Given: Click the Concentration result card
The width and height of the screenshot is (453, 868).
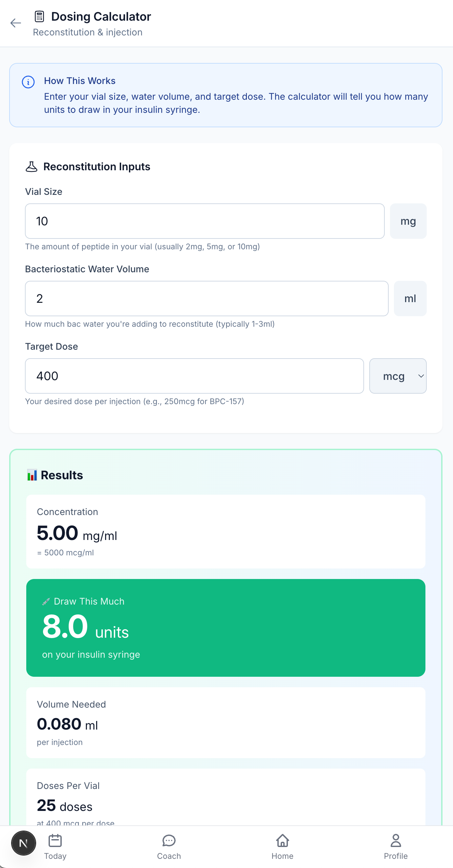Looking at the screenshot, I should coord(226,532).
